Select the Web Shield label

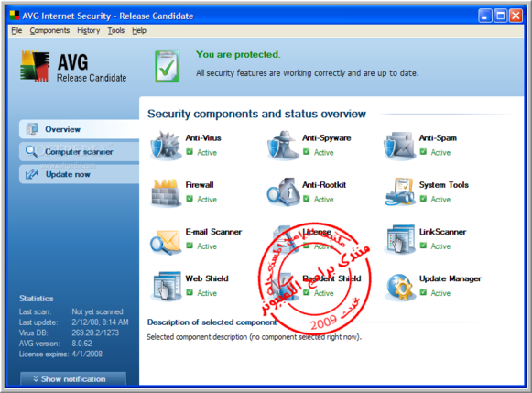coord(207,278)
